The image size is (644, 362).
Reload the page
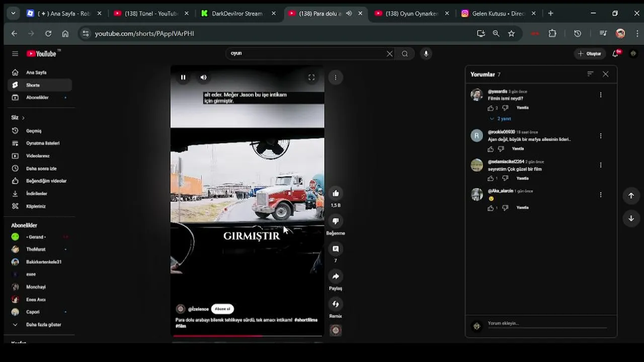click(x=48, y=34)
